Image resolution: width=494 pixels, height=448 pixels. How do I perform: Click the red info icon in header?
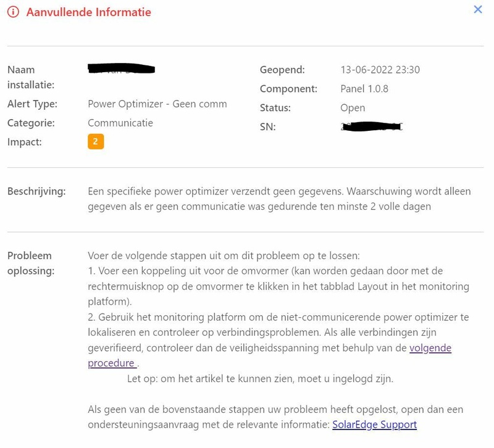click(13, 12)
